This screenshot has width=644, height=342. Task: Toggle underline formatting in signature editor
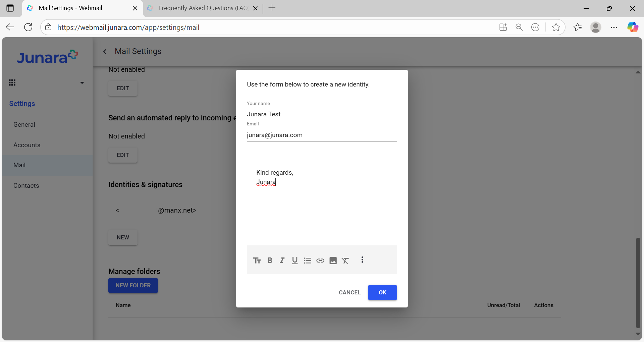(x=295, y=261)
